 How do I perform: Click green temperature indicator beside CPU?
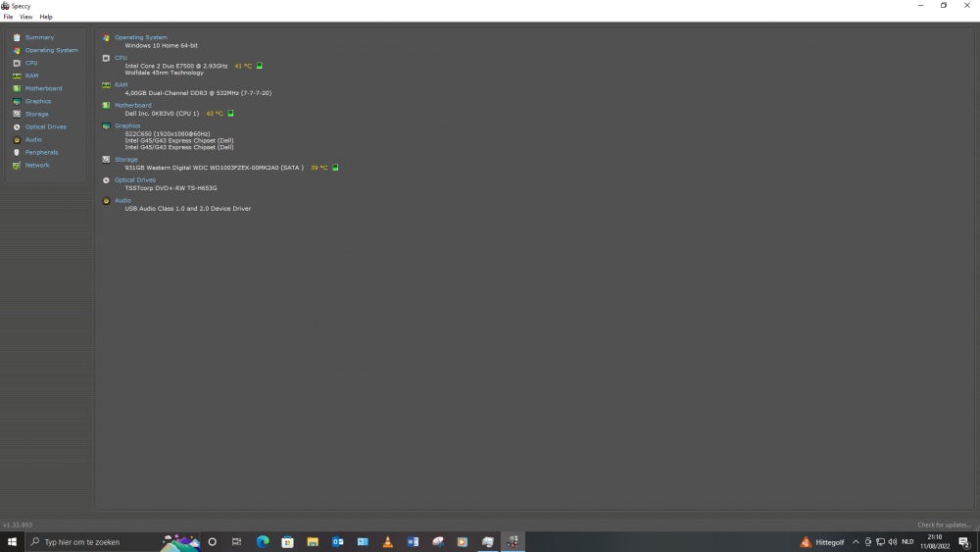pos(260,66)
